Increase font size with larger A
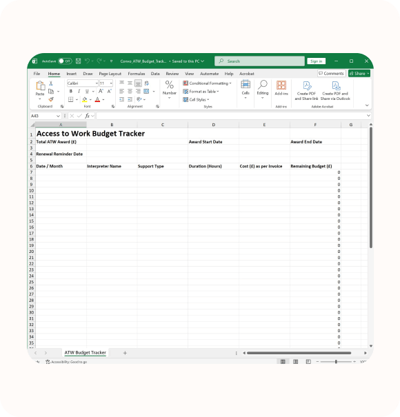This screenshot has height=417, width=400. tap(101, 91)
